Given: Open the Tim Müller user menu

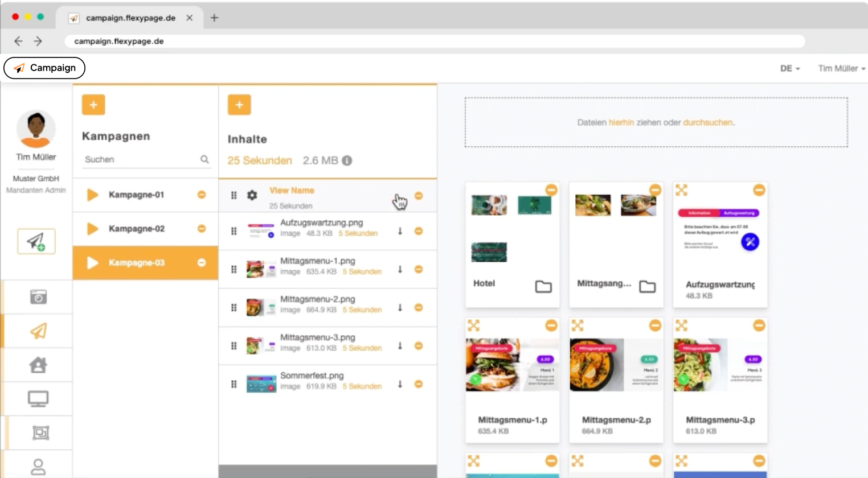Looking at the screenshot, I should pos(842,68).
